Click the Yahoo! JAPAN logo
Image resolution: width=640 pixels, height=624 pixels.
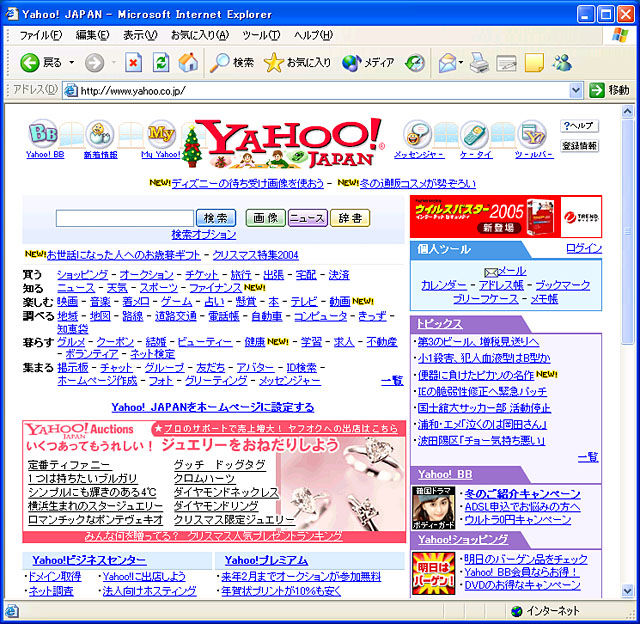[284, 143]
